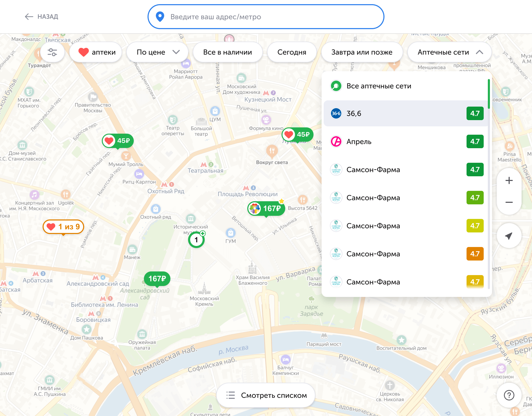Click the Балчуг Кемпински hotel icon

tap(285, 360)
